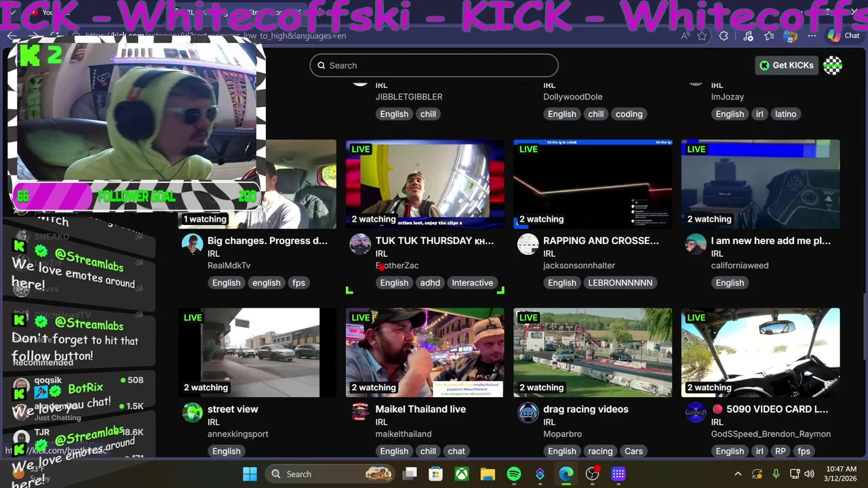Open Big changes. Progress d... stream title
The image size is (868, 488).
[267, 241]
